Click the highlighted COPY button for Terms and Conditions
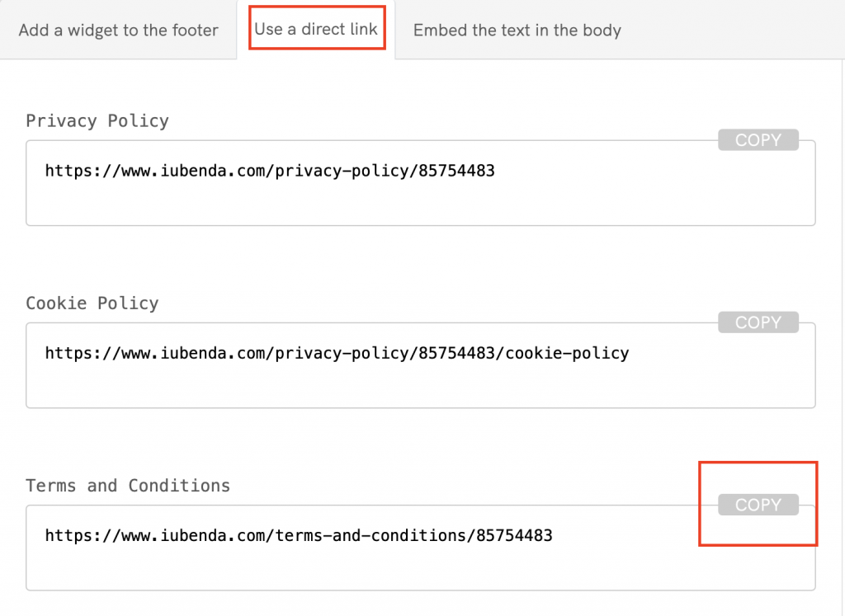The height and width of the screenshot is (616, 845). [758, 504]
